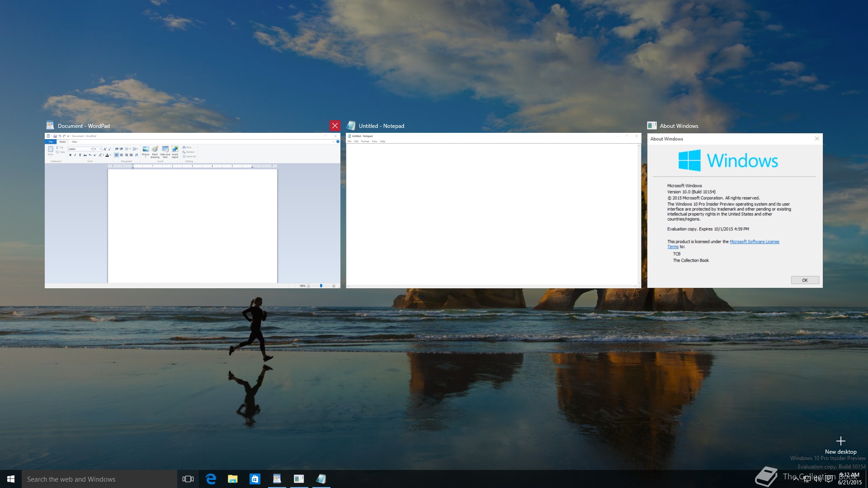This screenshot has height=488, width=868.
Task: Click the WordPad zoom in plus button
Action: [x=334, y=286]
